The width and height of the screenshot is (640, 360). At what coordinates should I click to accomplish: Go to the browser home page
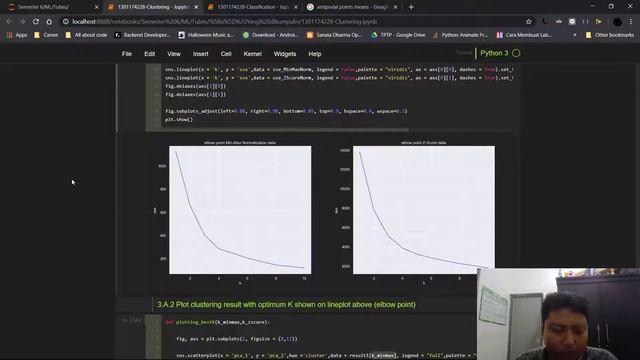[x=49, y=22]
